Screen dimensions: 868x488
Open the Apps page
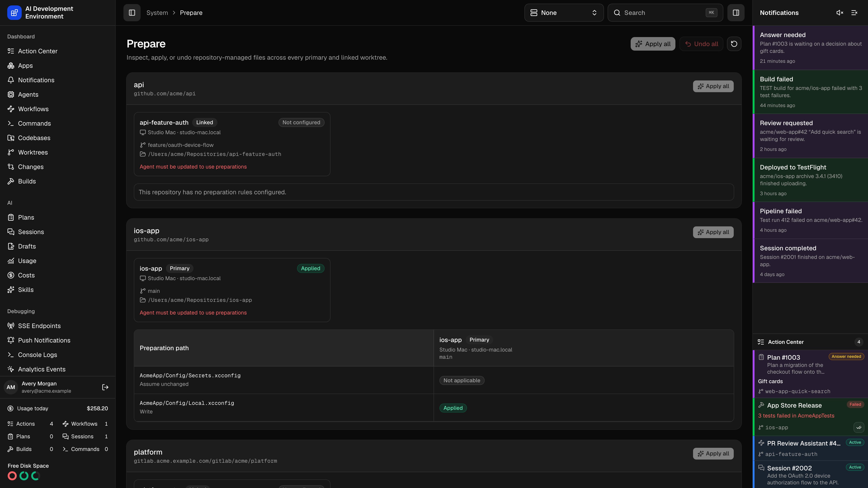58,65
